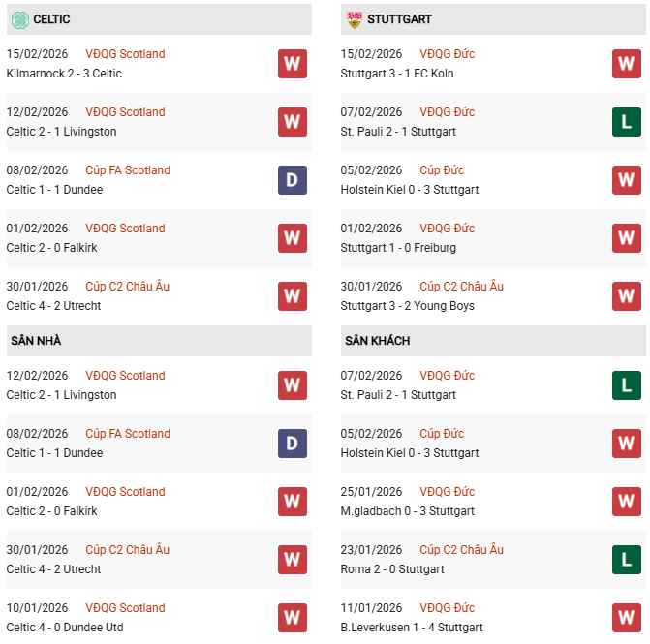Open Cúp C2 Châu Âu link for Stuttgart - Young Boys
The image size is (650, 644).
(461, 287)
